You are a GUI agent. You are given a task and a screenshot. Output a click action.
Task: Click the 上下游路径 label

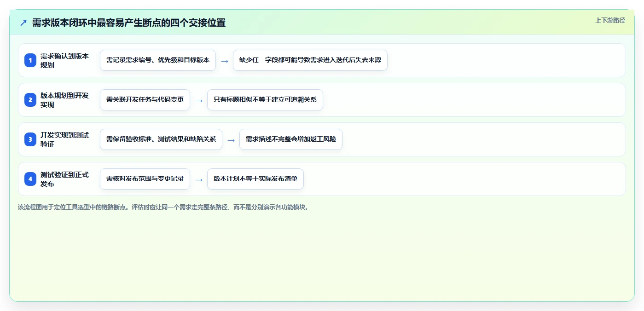610,20
